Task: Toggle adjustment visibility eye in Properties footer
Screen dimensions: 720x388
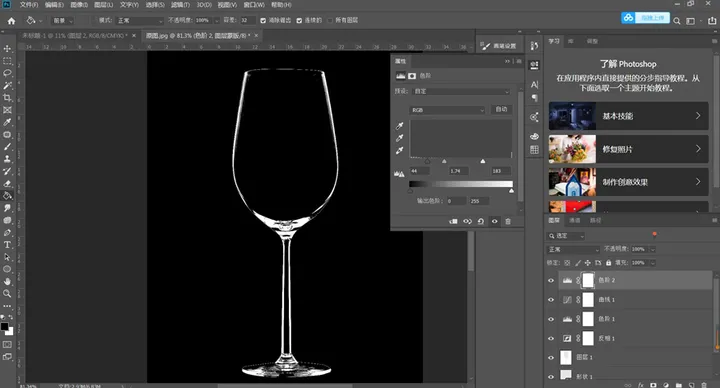Action: click(x=495, y=221)
